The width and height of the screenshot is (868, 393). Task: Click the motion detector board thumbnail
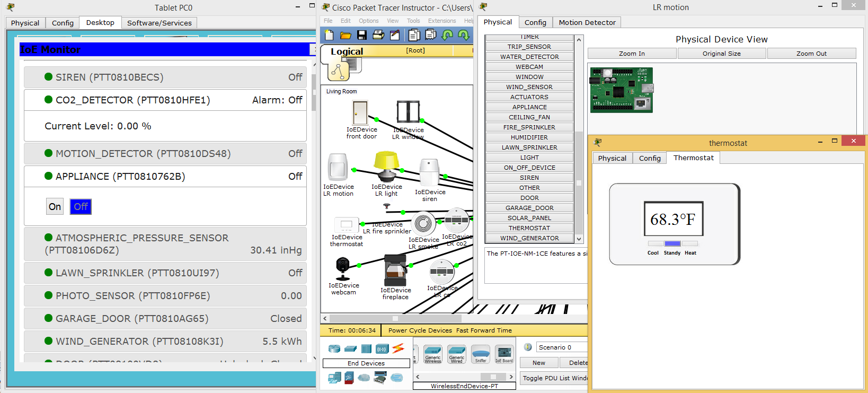(x=622, y=90)
